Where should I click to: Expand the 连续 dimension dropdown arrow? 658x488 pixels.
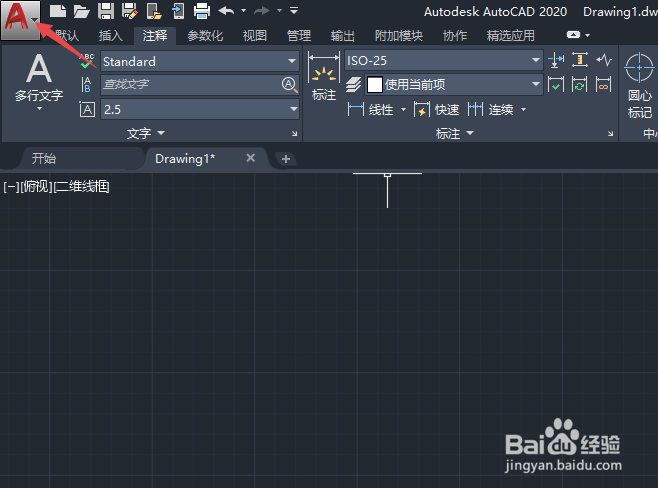tap(523, 110)
